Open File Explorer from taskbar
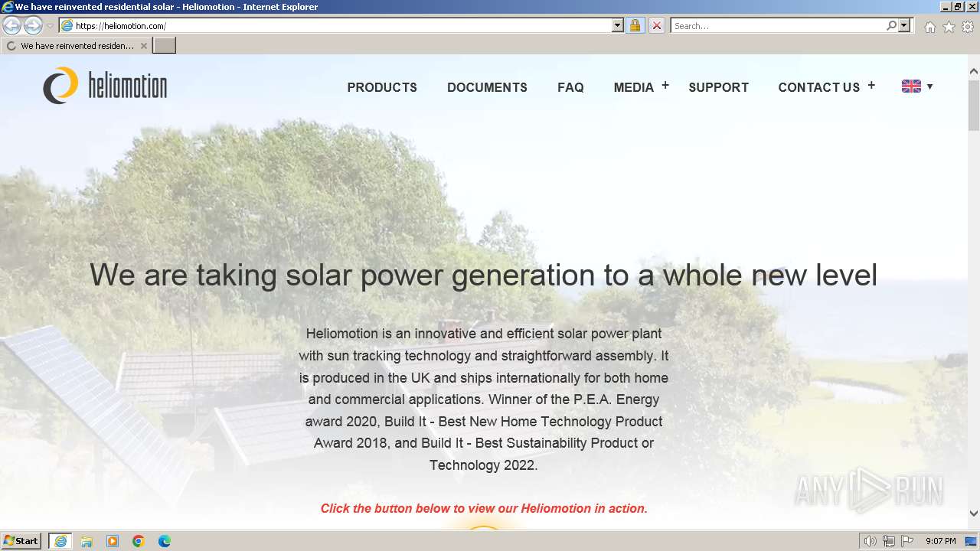Screen dimensions: 980x551 pyautogui.click(x=87, y=541)
